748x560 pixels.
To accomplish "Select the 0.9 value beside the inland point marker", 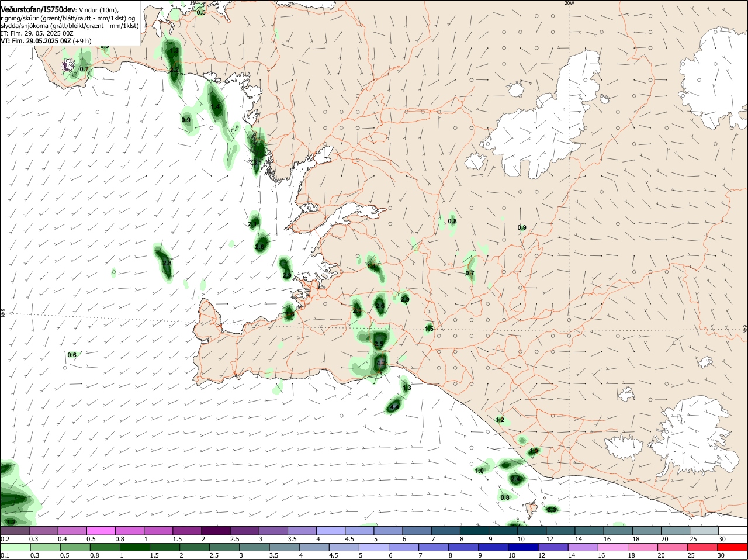I will 522,227.
